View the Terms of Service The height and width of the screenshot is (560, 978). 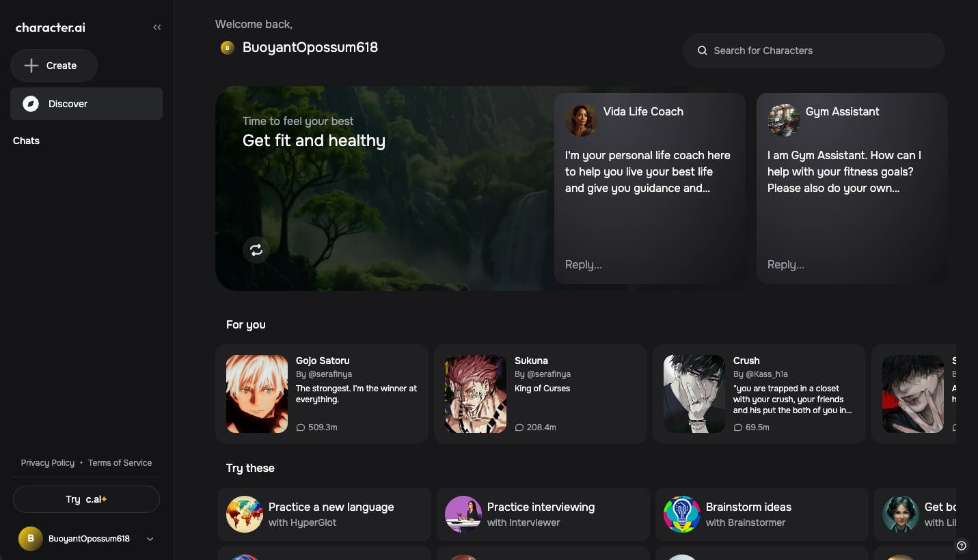coord(120,462)
